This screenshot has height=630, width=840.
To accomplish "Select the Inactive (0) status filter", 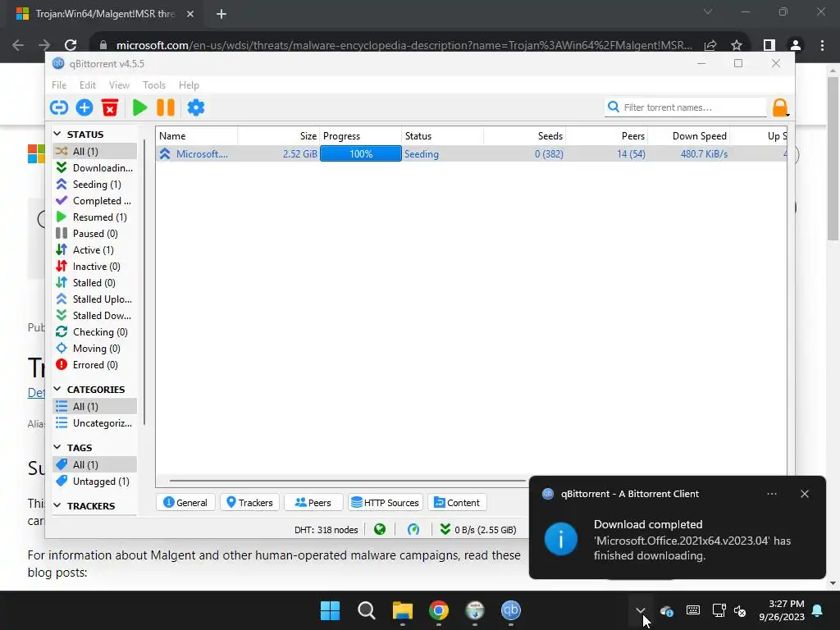I will pos(95,267).
